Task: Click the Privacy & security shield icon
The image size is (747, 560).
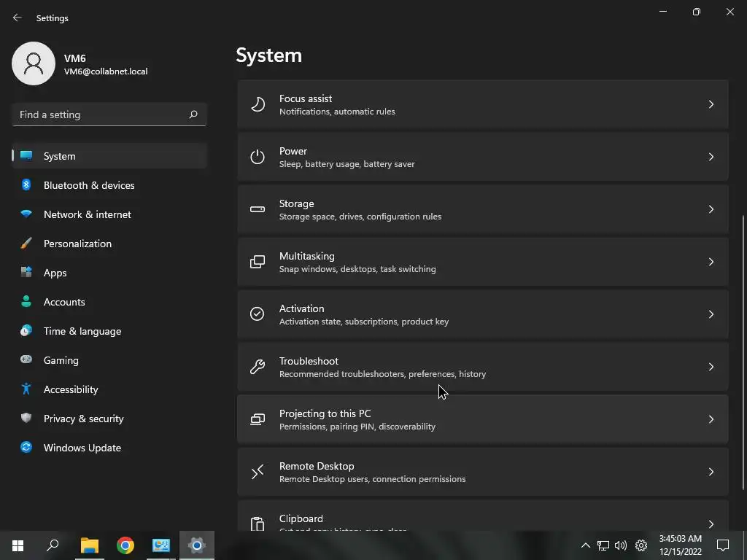Action: pos(26,418)
